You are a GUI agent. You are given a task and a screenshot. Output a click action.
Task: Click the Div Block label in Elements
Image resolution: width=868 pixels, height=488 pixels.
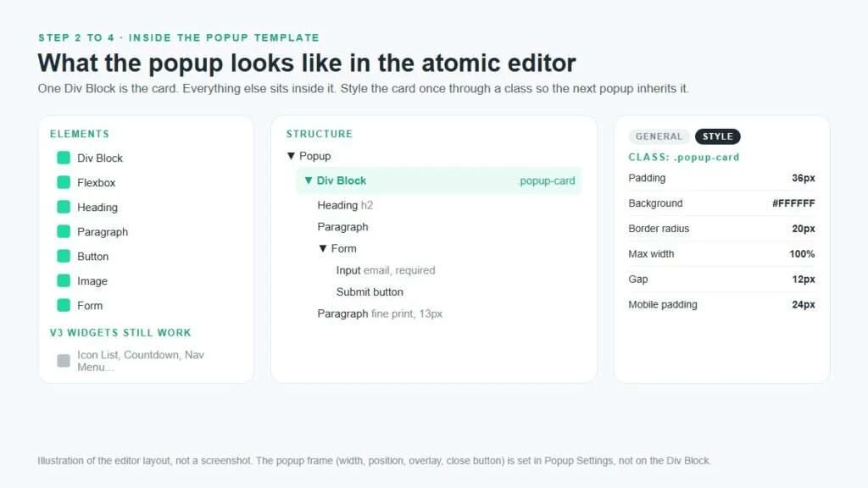[x=100, y=158]
